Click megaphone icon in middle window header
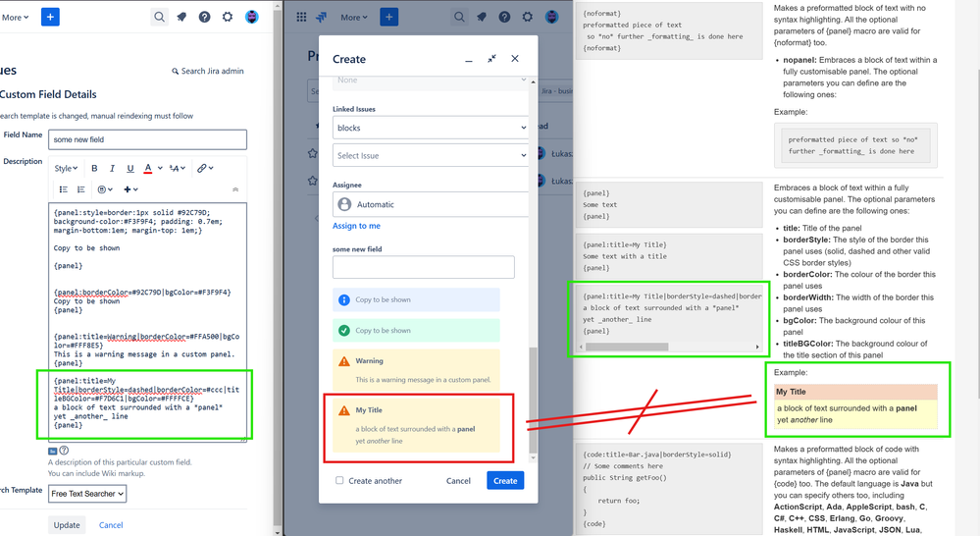Viewport: 980px width, 536px height. [x=482, y=17]
